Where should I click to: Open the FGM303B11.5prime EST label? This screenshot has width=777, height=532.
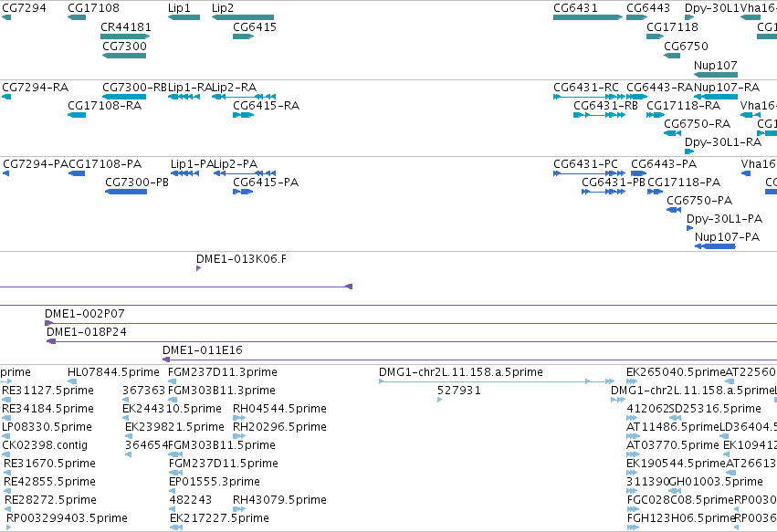[222, 445]
